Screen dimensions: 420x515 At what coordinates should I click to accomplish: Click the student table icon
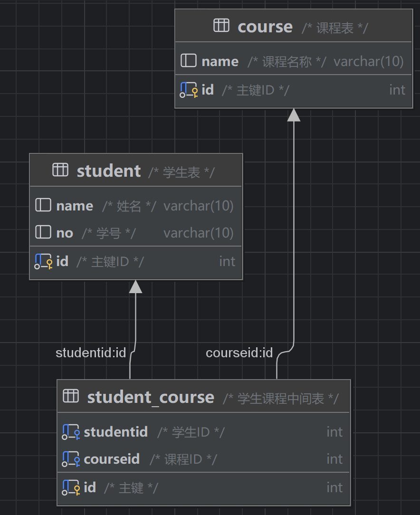pyautogui.click(x=60, y=170)
